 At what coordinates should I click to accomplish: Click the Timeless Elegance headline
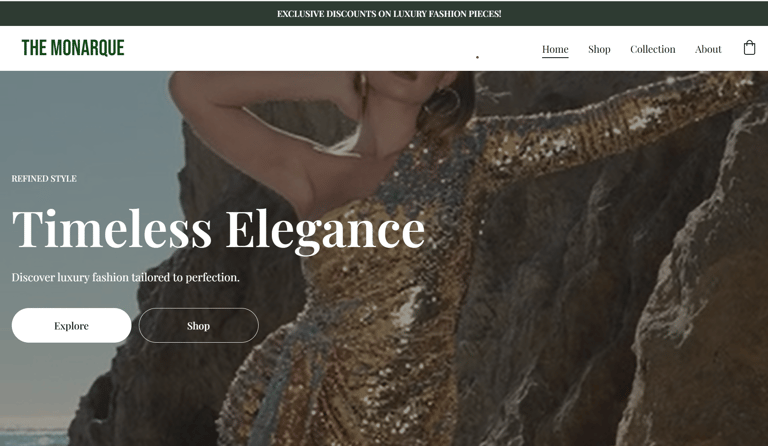click(218, 230)
